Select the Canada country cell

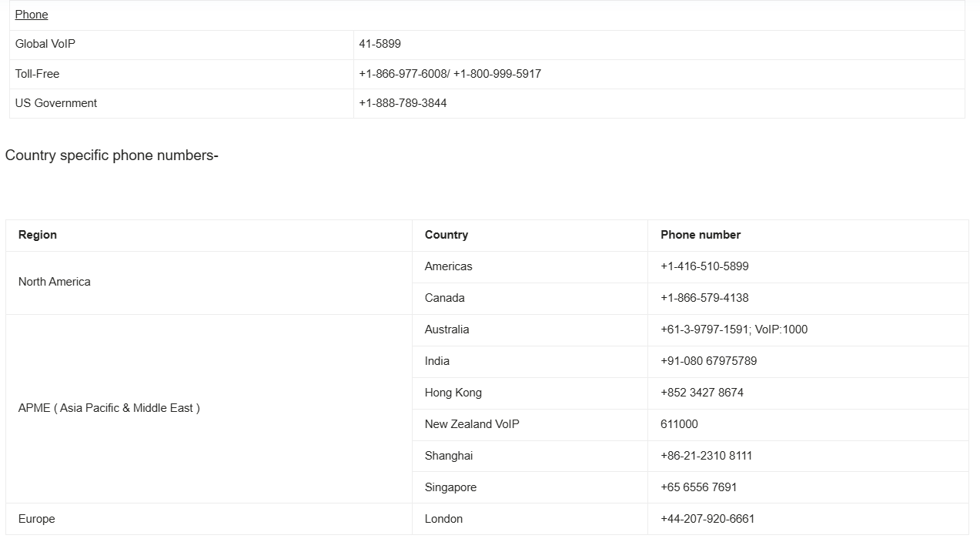pyautogui.click(x=445, y=298)
